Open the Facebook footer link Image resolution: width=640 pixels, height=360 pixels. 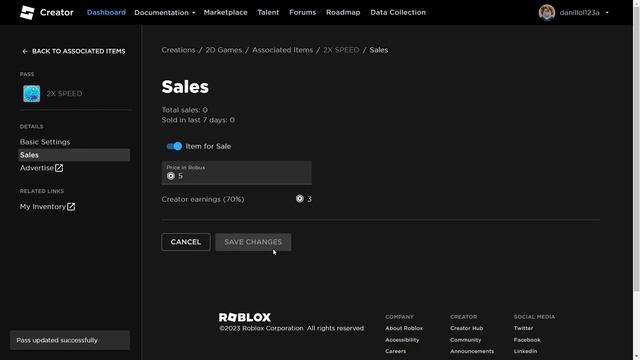tap(527, 340)
